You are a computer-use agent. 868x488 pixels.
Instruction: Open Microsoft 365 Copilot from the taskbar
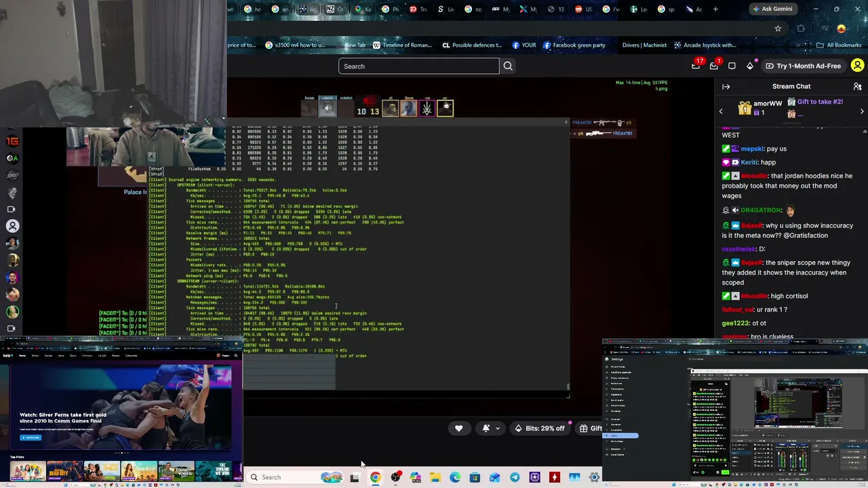tap(415, 477)
